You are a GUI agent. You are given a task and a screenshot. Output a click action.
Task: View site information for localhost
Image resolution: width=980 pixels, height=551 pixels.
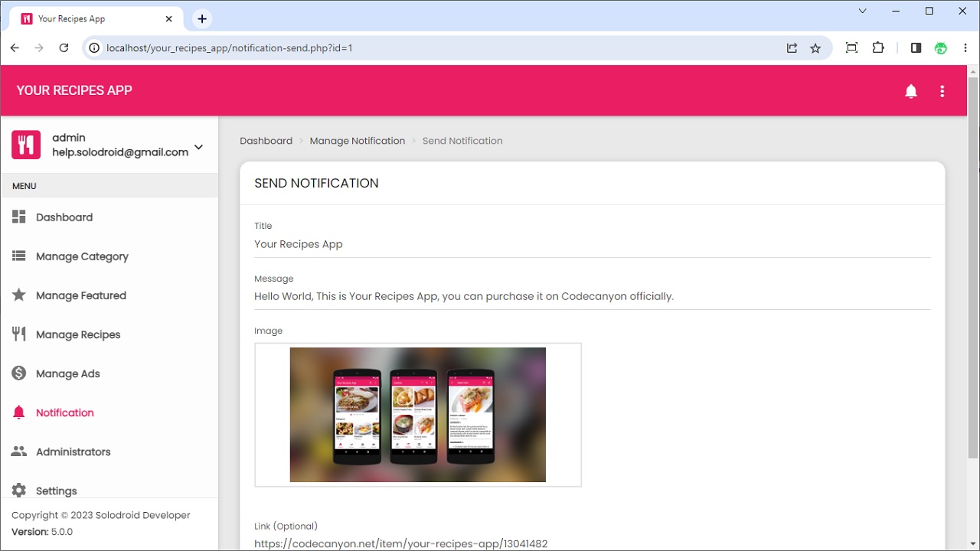94,47
